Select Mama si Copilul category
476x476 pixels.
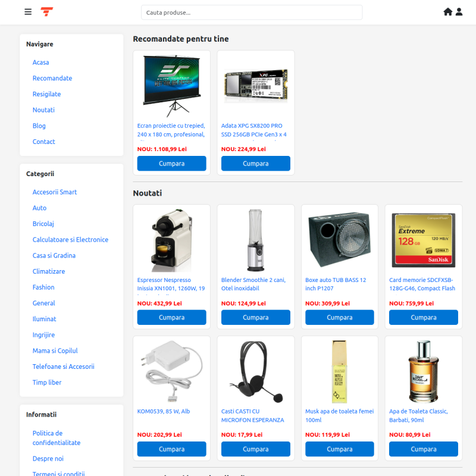click(55, 350)
